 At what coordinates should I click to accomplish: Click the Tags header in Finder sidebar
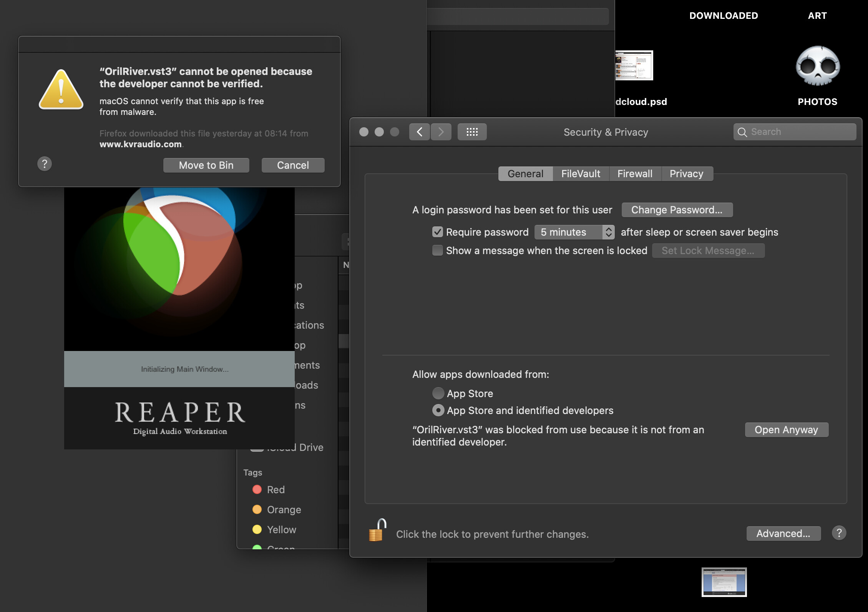coord(253,472)
